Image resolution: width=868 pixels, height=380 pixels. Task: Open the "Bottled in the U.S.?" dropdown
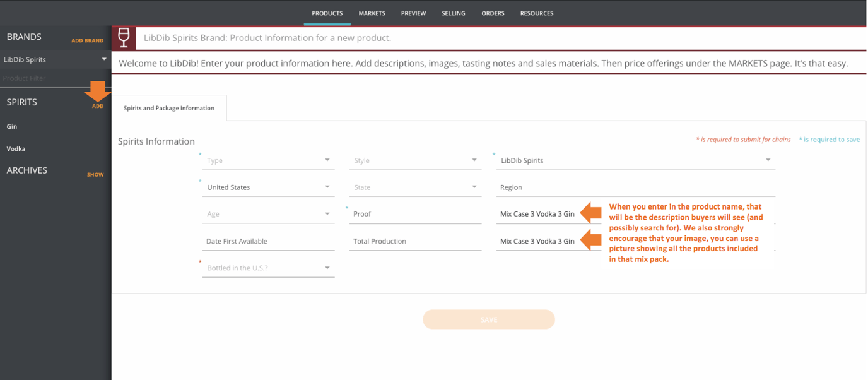point(268,267)
